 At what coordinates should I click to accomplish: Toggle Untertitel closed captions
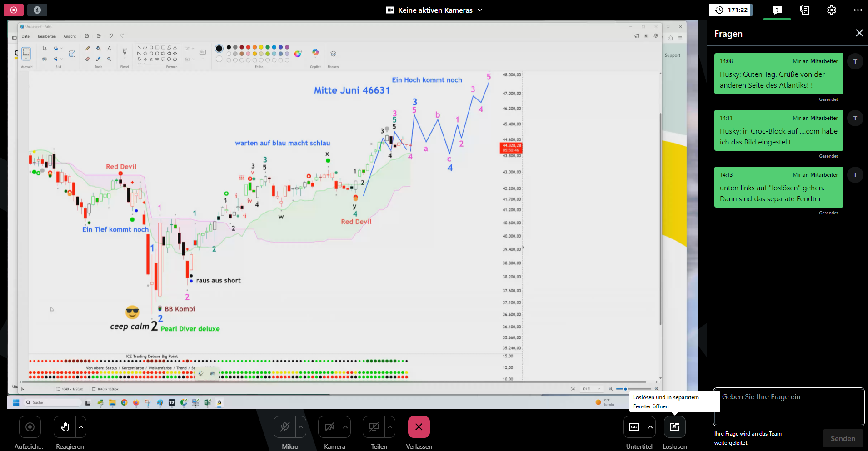[x=634, y=427]
